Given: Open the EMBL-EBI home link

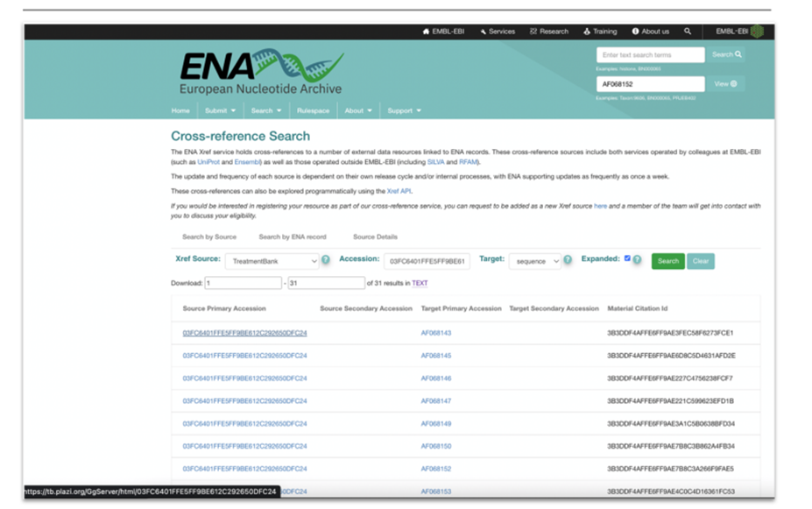Looking at the screenshot, I should click(x=443, y=32).
